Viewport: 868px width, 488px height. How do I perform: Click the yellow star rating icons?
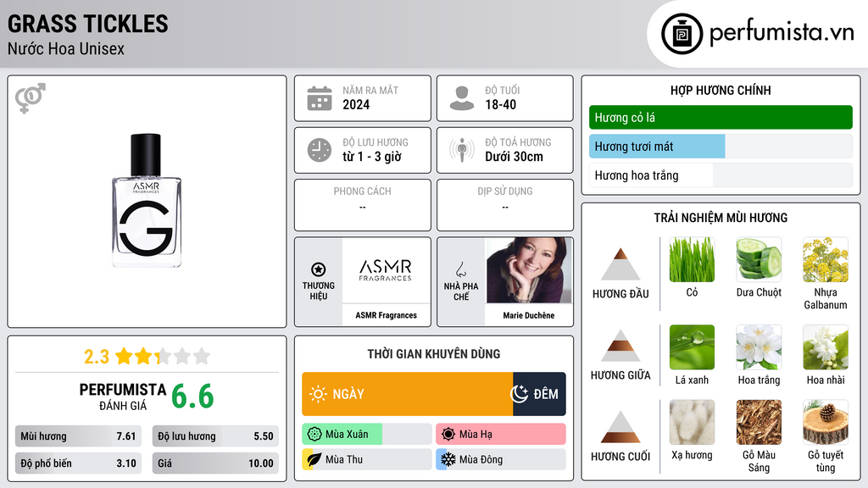tap(163, 357)
